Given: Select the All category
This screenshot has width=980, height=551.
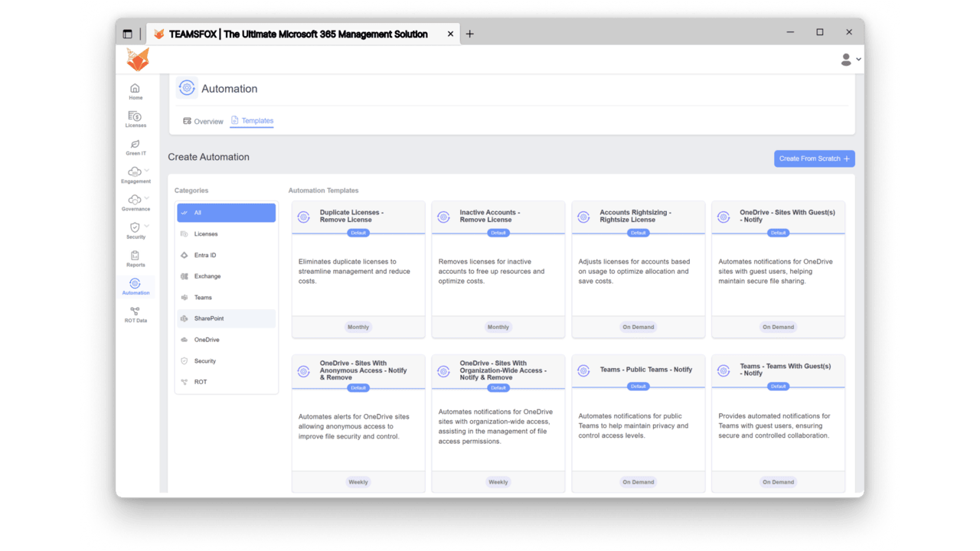Looking at the screenshot, I should point(226,213).
